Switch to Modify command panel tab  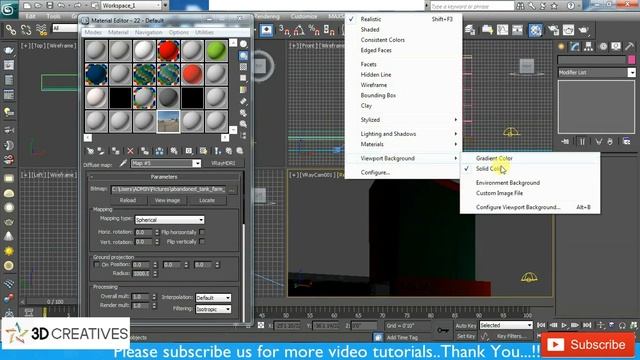click(575, 47)
